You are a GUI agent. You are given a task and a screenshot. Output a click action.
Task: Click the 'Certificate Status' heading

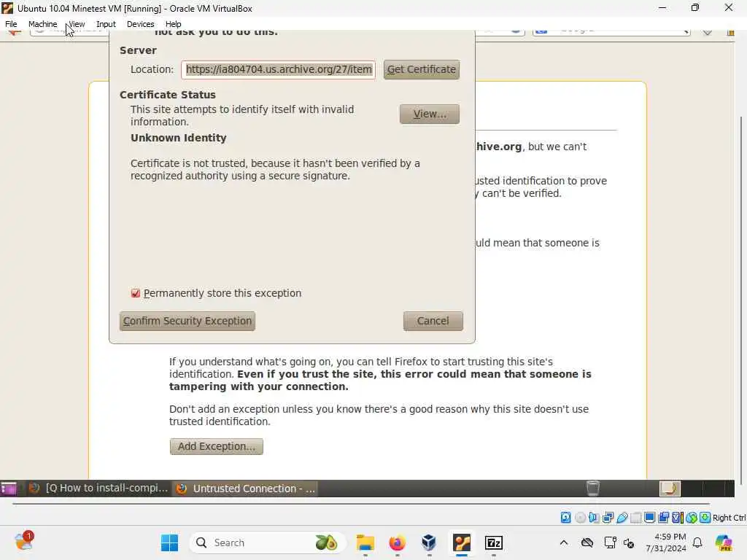point(168,95)
